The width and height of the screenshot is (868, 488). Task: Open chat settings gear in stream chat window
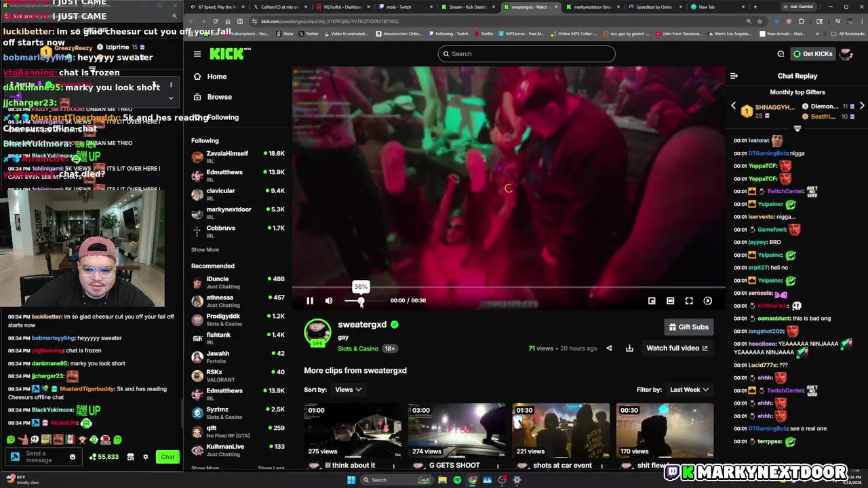[145, 457]
